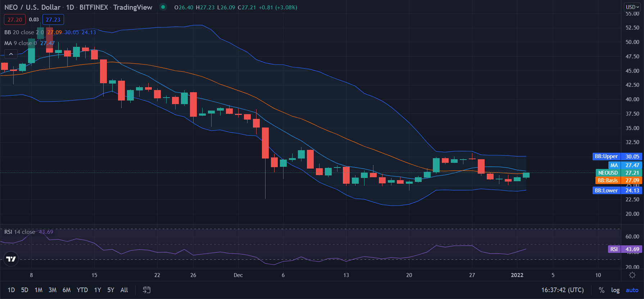Toggle percent scale mode
The width and height of the screenshot is (644, 299).
click(602, 290)
